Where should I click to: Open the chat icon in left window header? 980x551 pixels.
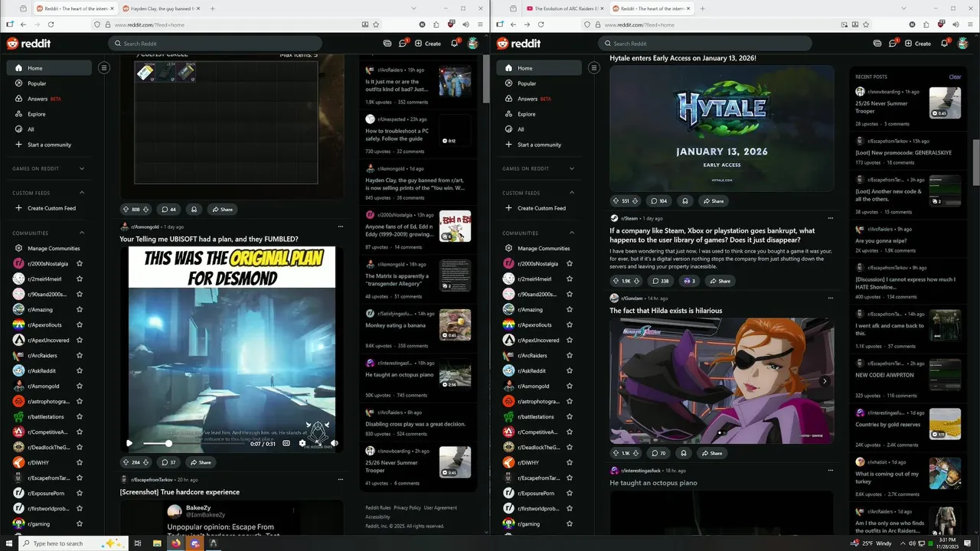[402, 44]
